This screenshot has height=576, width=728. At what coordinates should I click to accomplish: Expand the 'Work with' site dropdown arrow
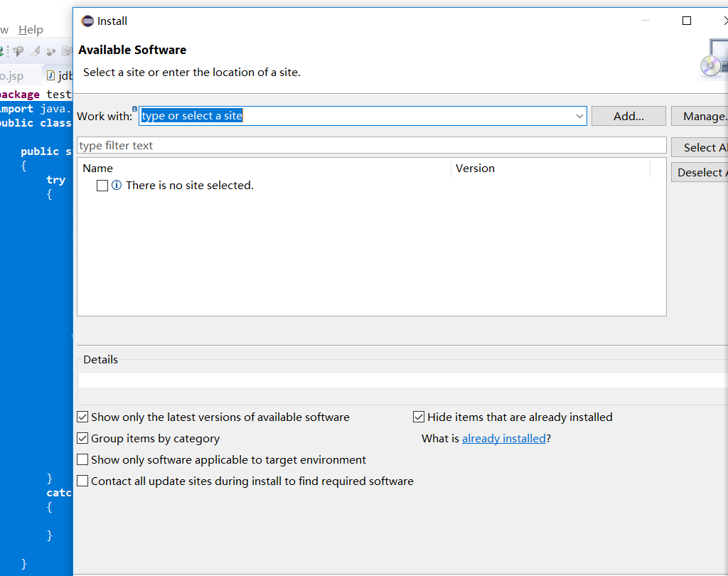pyautogui.click(x=579, y=116)
